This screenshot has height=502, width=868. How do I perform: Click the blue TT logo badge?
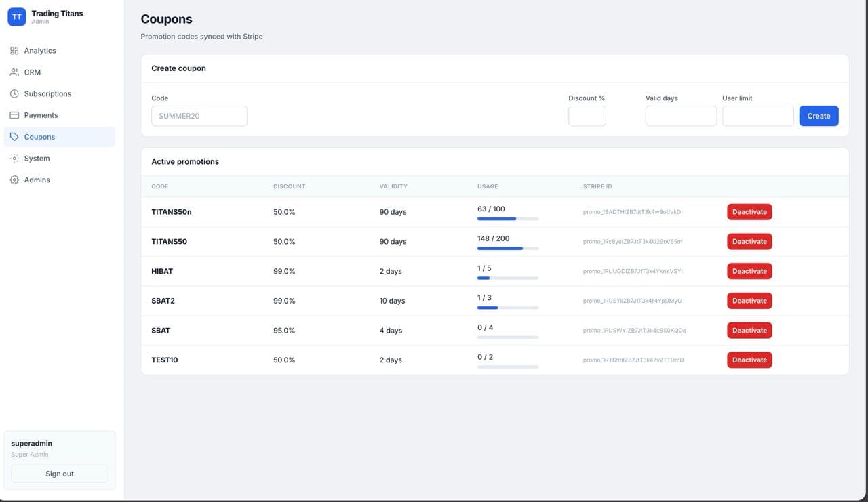click(x=17, y=17)
